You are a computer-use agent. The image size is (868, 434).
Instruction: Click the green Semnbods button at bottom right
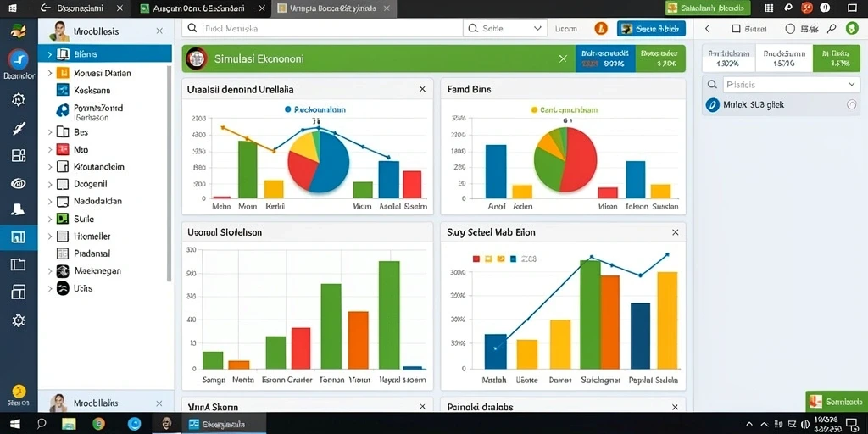click(x=837, y=401)
